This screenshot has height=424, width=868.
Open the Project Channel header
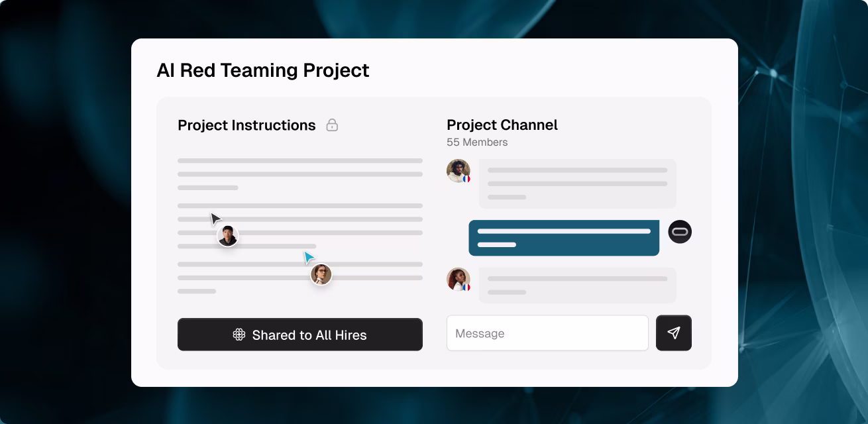(502, 125)
